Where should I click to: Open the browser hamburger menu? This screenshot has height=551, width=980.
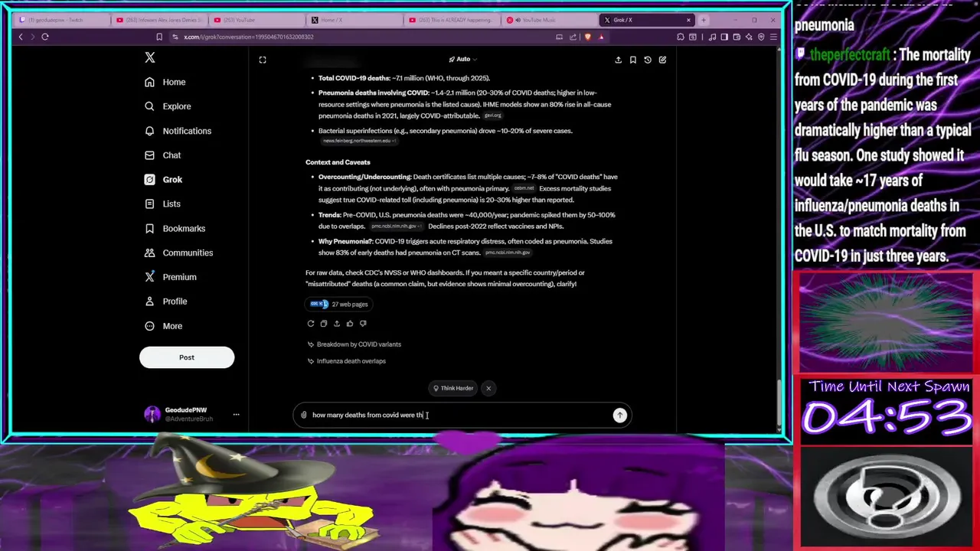click(x=774, y=37)
